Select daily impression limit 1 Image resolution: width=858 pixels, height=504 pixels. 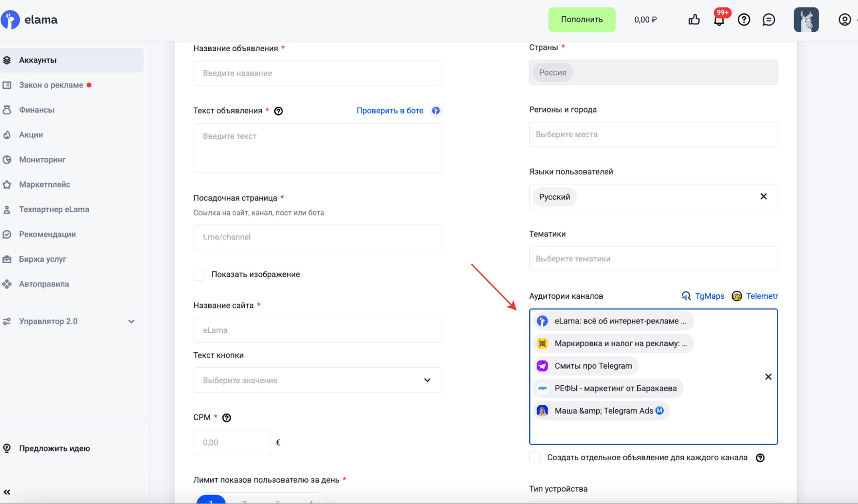coord(211,500)
